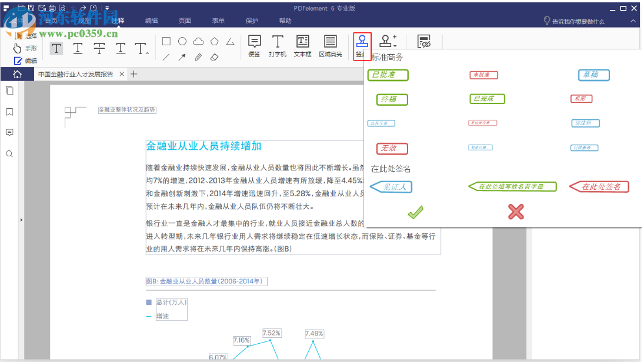Select the green 已批准 stamp

coord(388,75)
